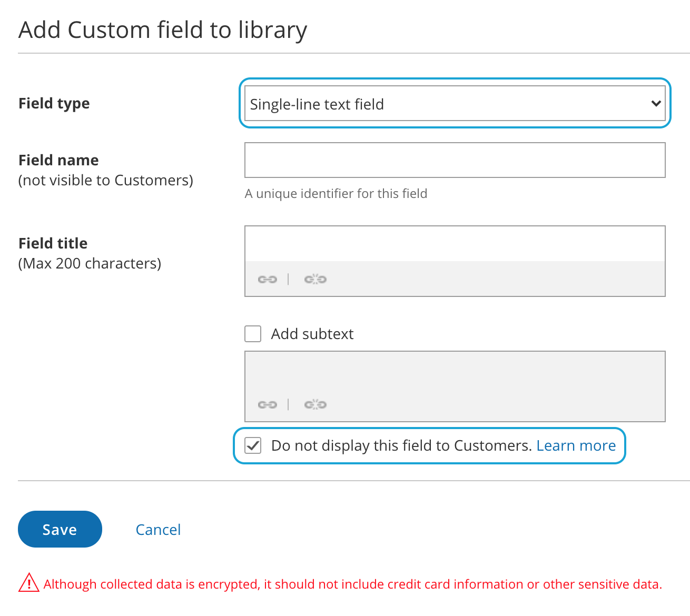Screen dimensions: 690x616
Task: Click the Field name label
Action: (x=58, y=160)
